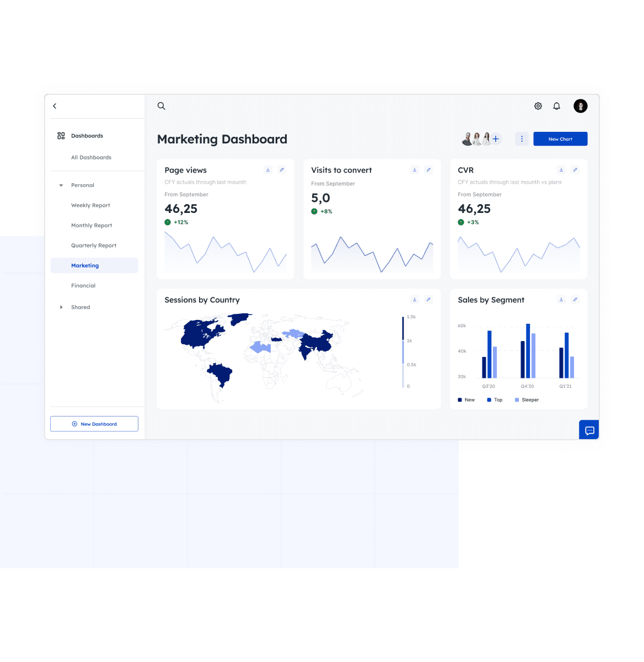The height and width of the screenshot is (662, 644).
Task: Select the Financial dashboard
Action: pos(83,285)
